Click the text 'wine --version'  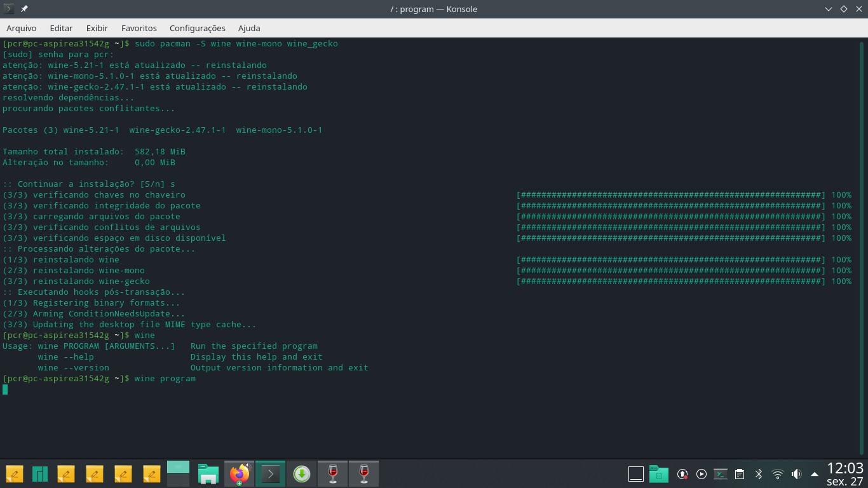point(74,368)
